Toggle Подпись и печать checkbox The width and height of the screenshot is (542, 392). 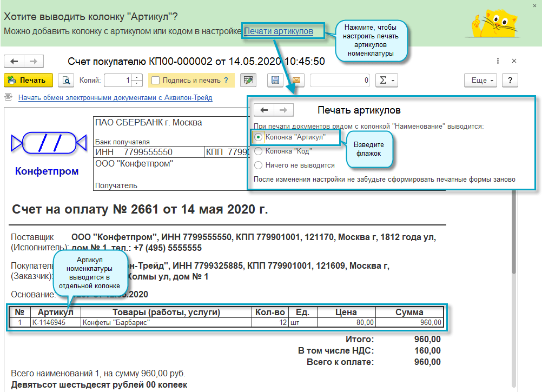(156, 80)
